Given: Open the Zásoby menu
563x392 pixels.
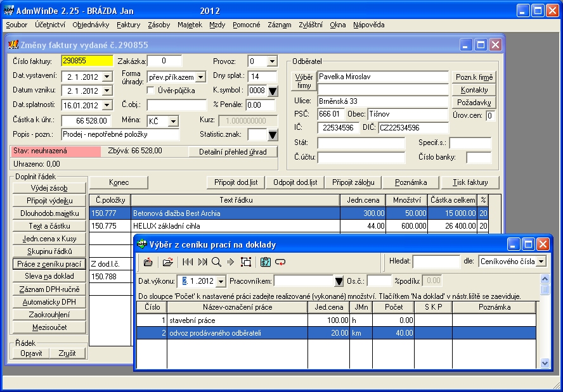Looking at the screenshot, I should 159,25.
